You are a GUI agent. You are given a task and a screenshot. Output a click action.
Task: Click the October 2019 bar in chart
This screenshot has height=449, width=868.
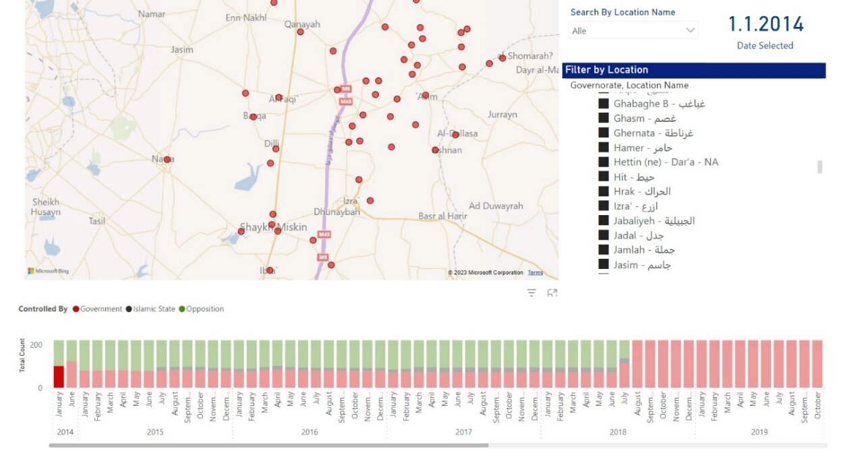(x=817, y=364)
